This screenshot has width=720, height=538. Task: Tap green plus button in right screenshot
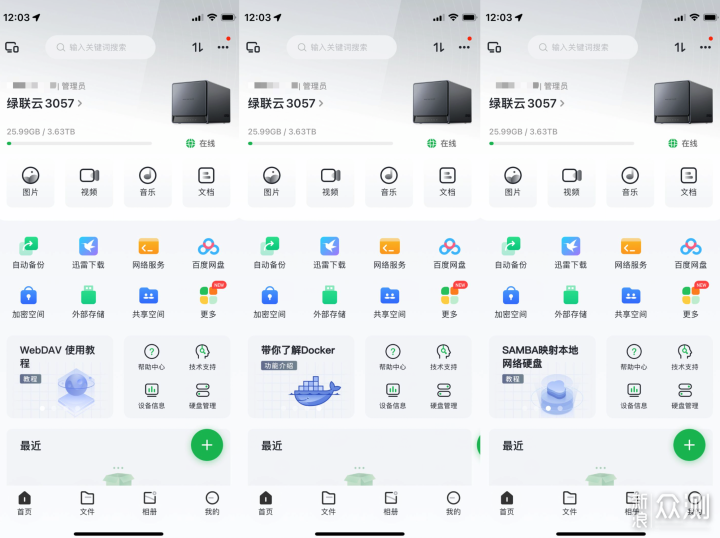click(x=689, y=445)
